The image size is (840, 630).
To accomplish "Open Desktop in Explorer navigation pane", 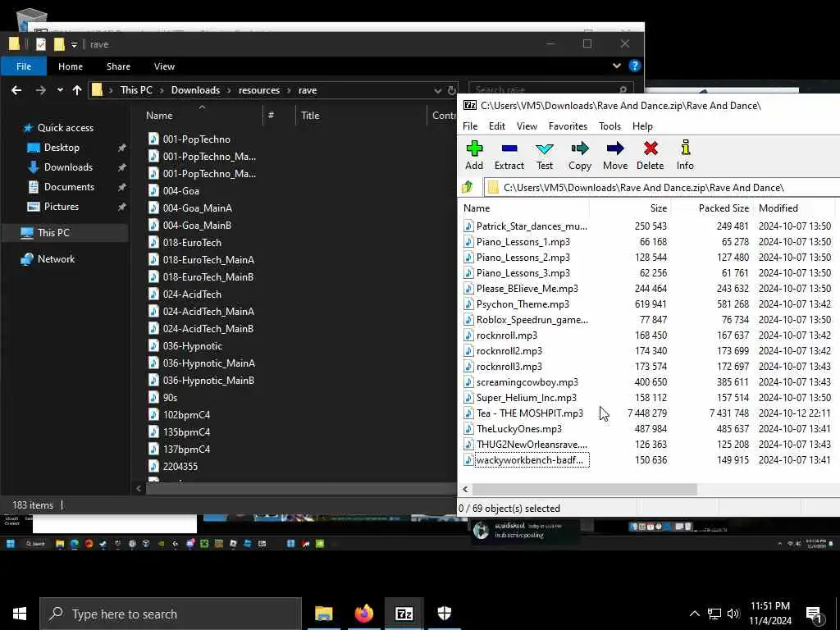I will coord(61,148).
